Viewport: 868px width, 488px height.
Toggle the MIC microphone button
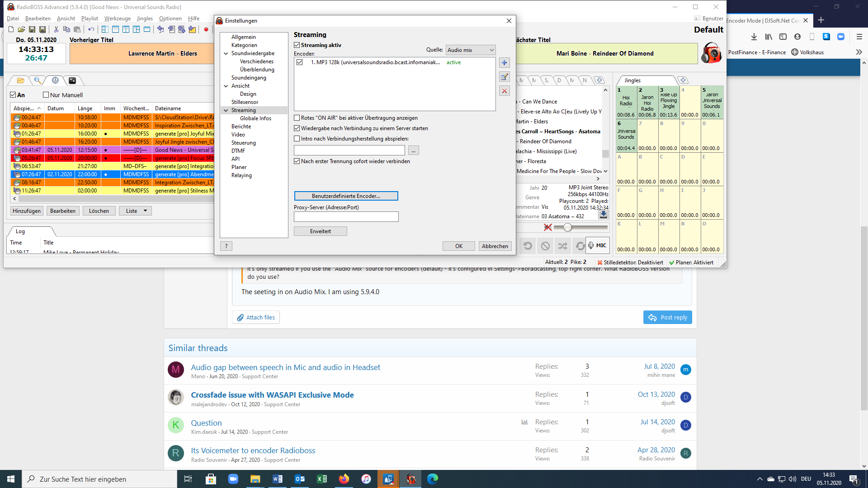[598, 245]
